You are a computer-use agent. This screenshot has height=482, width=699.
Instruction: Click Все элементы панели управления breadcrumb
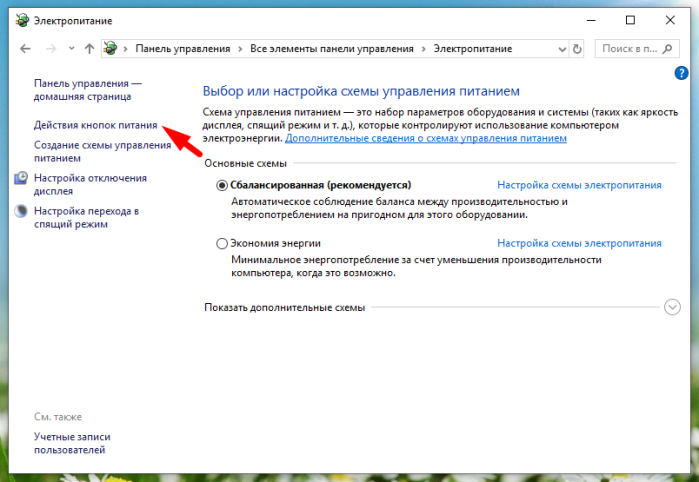point(332,49)
